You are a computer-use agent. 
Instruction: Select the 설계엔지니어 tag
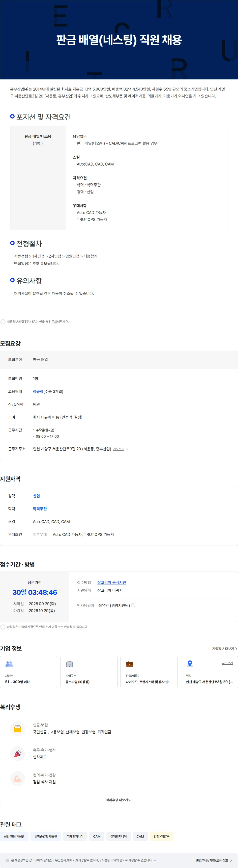point(119,836)
